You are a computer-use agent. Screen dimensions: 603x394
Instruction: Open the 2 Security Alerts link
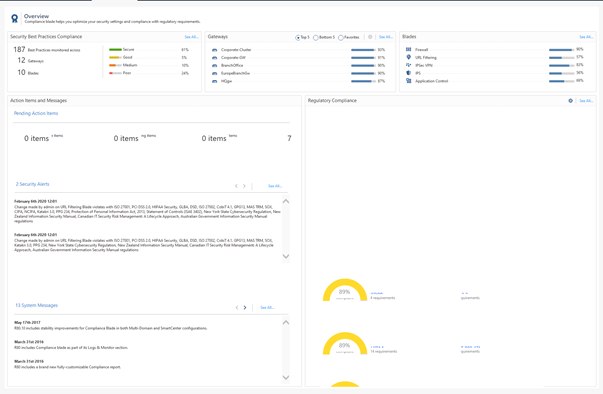pos(32,184)
